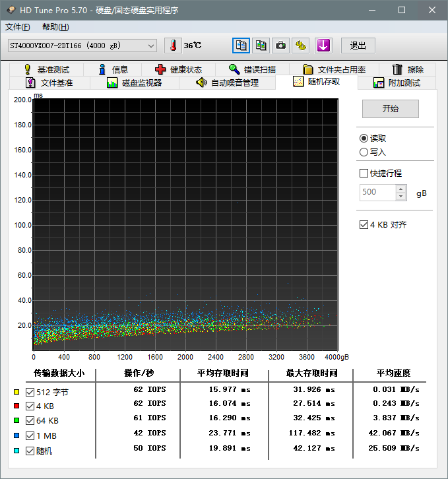Uncheck the 64 KB transfer size checkbox

click(x=30, y=421)
